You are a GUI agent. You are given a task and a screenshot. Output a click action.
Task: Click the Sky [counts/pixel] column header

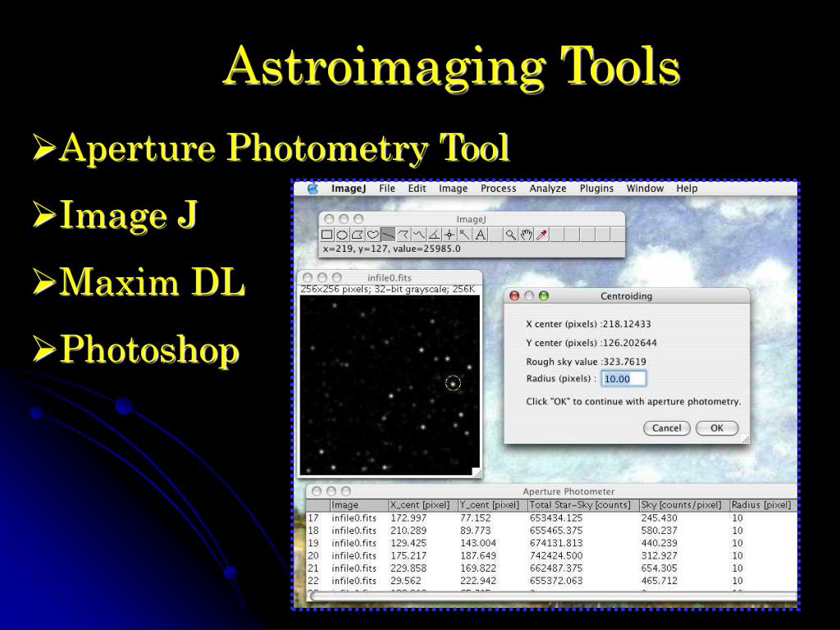(684, 504)
